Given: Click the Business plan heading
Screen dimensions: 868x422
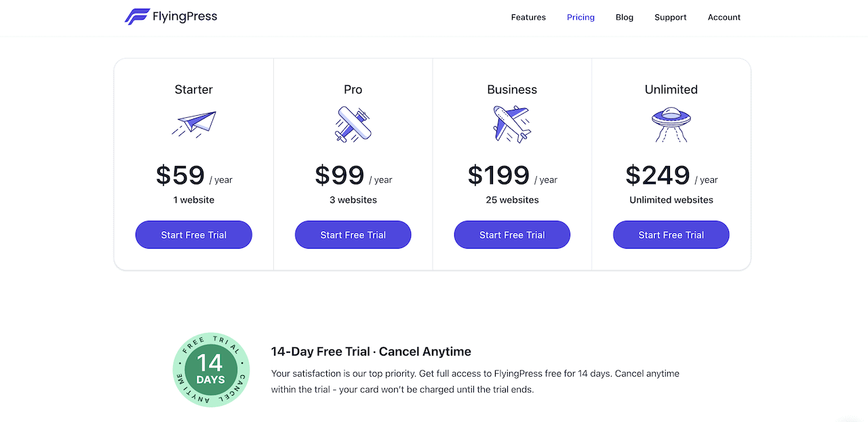Looking at the screenshot, I should pos(512,89).
